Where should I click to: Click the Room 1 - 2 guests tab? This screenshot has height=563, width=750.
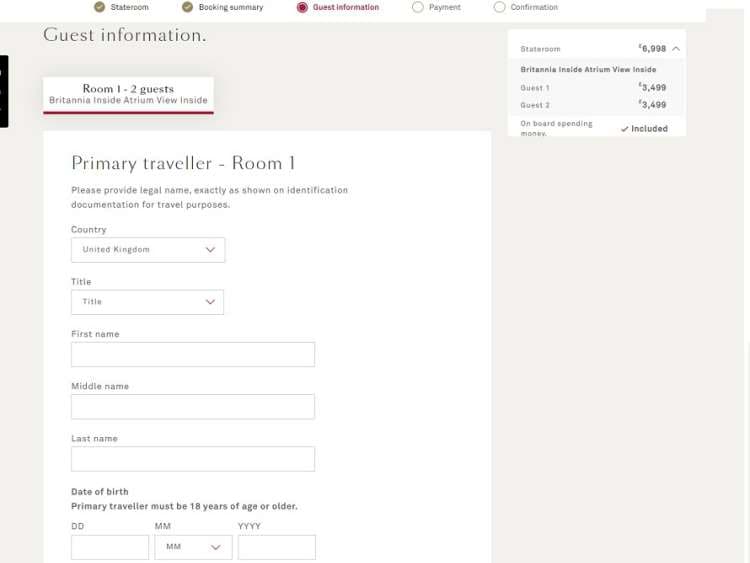[128, 94]
